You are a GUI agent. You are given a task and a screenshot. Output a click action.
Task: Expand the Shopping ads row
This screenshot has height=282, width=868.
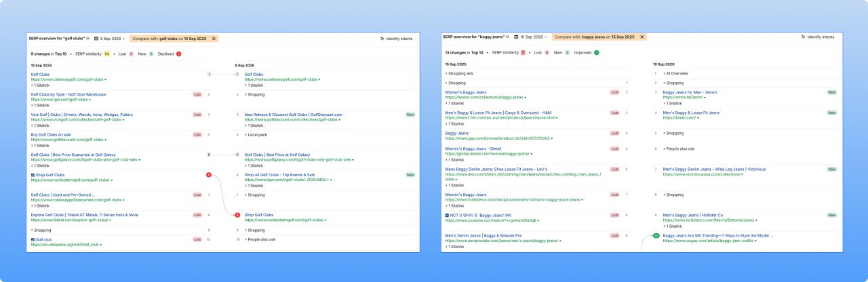(459, 73)
